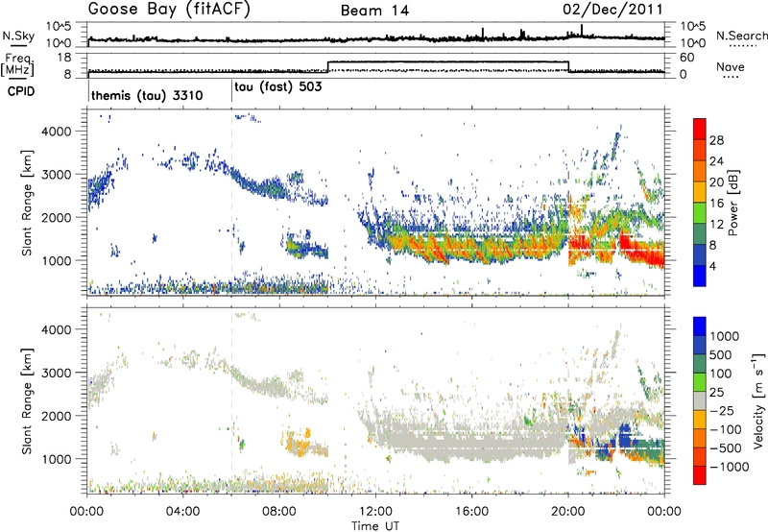Click the "-100" tick on Velocity colorbar
This screenshot has height=532, width=768.
pos(726,429)
